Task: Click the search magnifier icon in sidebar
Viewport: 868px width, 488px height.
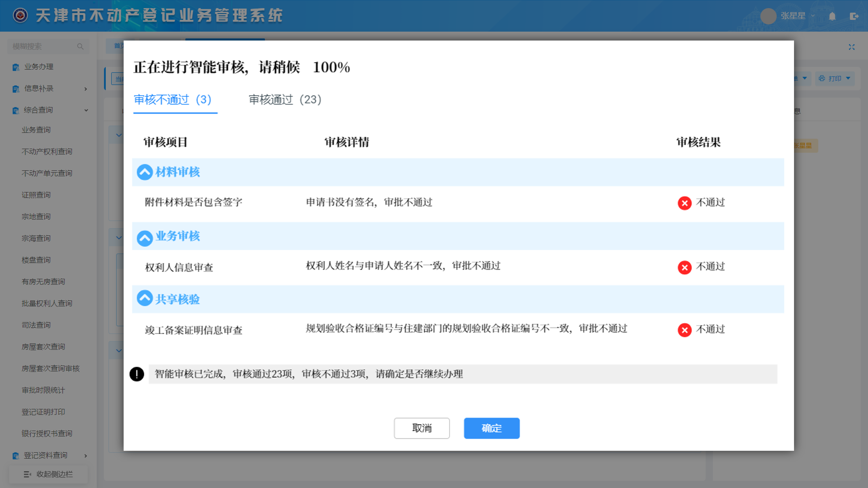Action: [x=80, y=46]
